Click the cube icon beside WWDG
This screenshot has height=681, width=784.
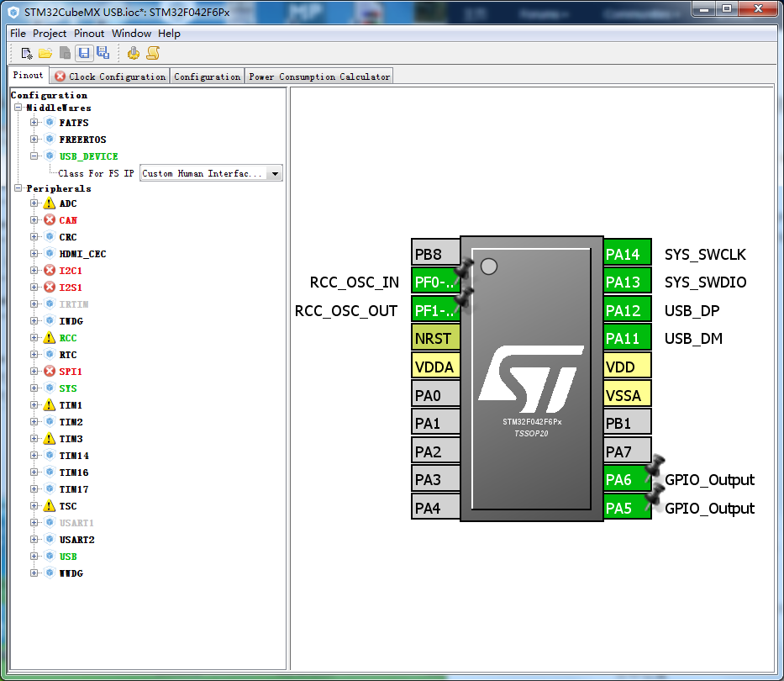coord(50,573)
